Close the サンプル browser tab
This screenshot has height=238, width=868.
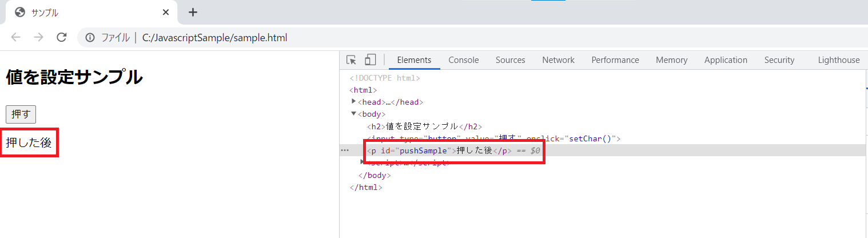pyautogui.click(x=166, y=12)
